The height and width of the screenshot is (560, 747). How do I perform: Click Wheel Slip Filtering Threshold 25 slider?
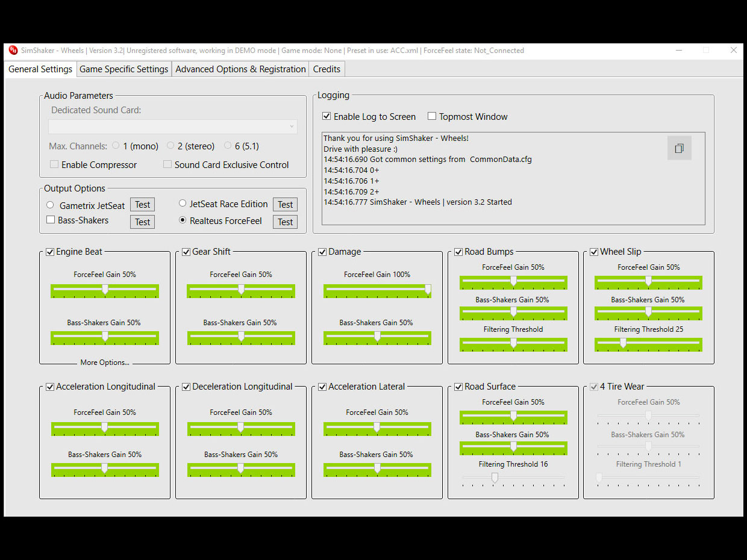coord(648,344)
